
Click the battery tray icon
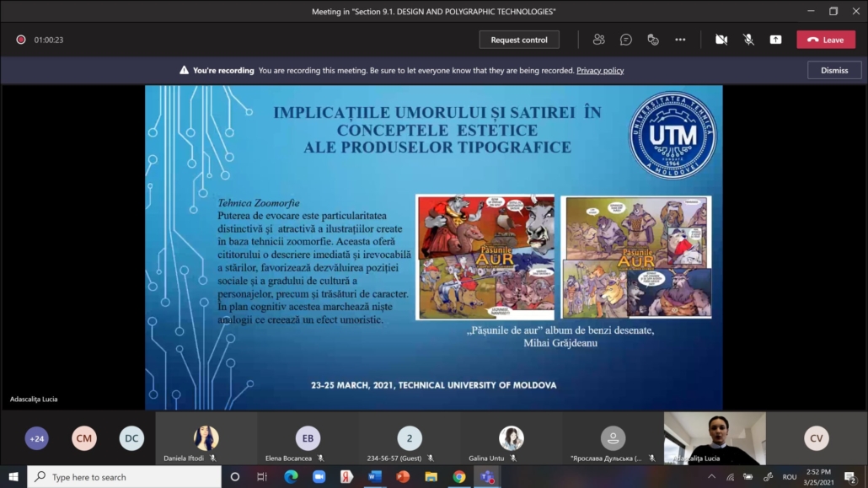[x=748, y=476]
